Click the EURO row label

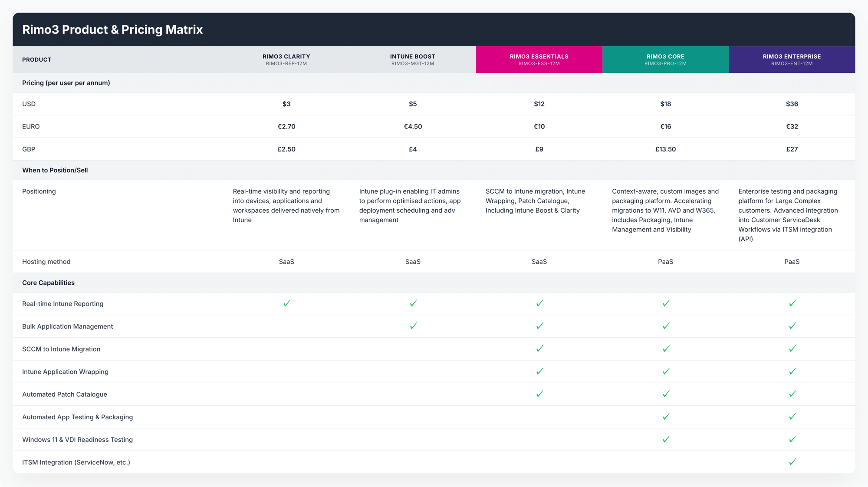[x=31, y=126]
